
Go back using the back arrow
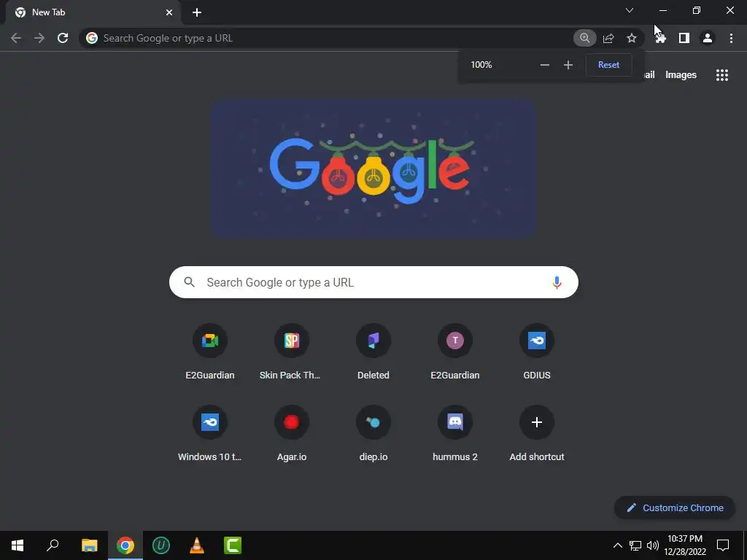(16, 38)
